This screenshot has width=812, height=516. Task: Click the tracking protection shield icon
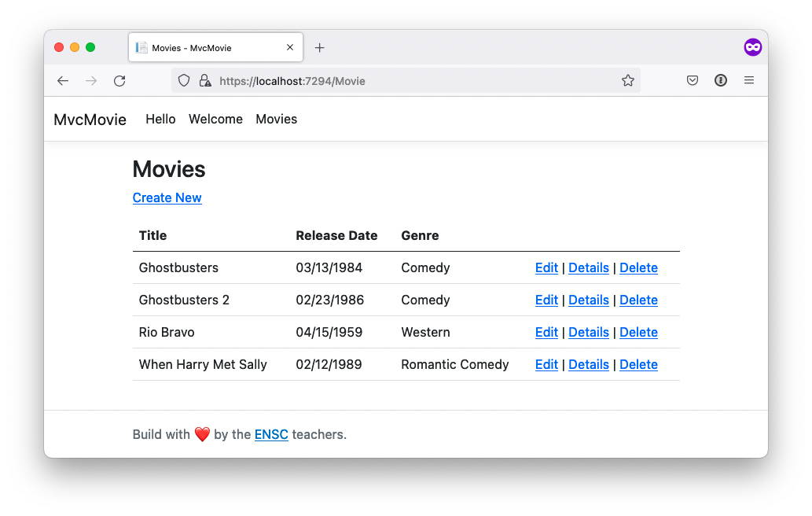tap(184, 80)
